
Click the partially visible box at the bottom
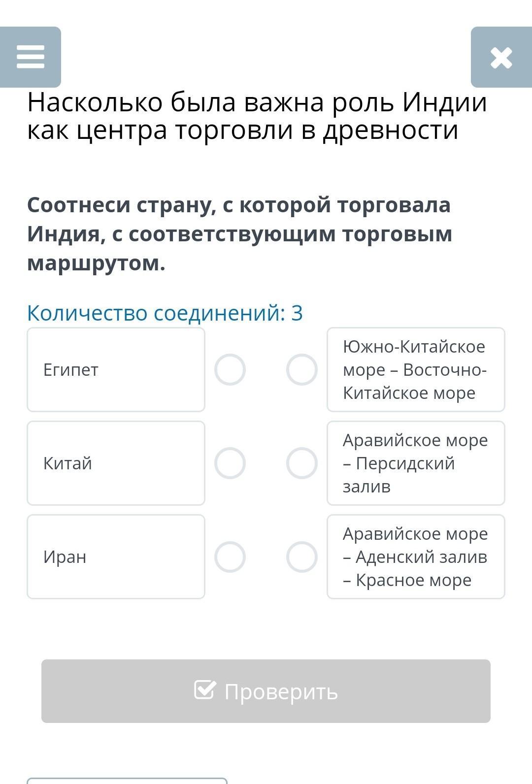[x=127, y=781]
